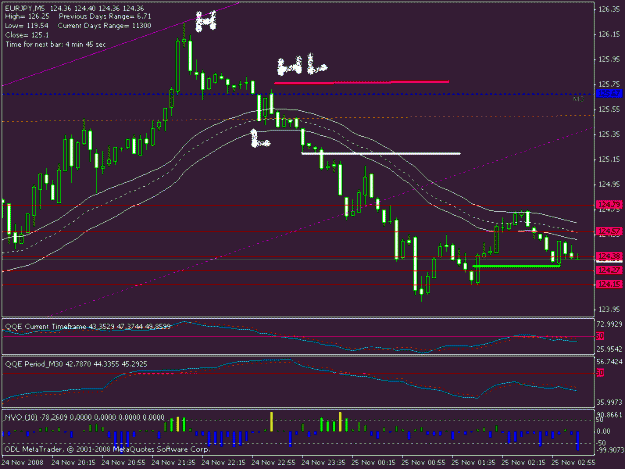Click the 0.00 NVO scale value
Screen dimensions: 625x469
pyautogui.click(x=604, y=431)
